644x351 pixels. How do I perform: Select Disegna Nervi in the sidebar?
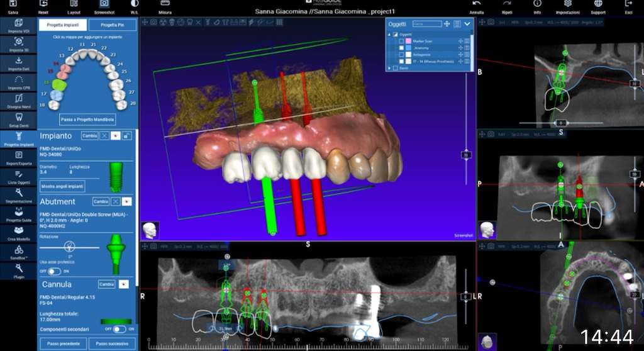pyautogui.click(x=18, y=99)
